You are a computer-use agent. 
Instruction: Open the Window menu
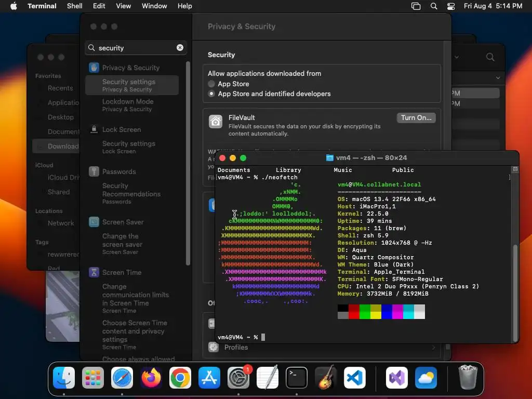coord(154,6)
